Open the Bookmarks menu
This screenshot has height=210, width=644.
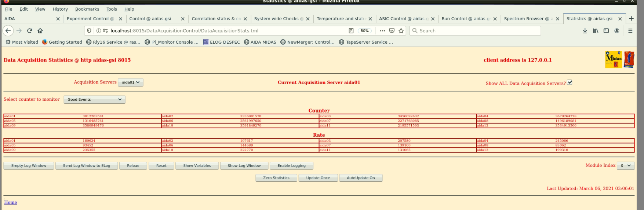point(87,9)
